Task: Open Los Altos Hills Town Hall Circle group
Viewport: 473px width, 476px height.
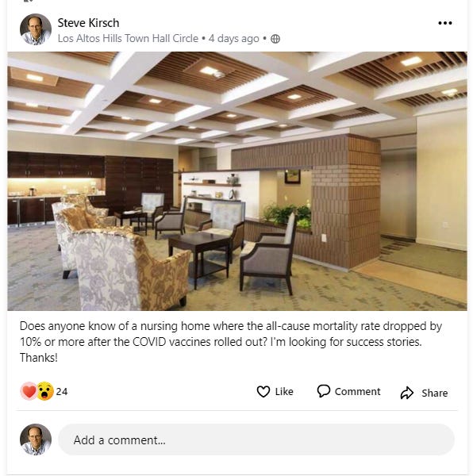Action: pos(128,39)
